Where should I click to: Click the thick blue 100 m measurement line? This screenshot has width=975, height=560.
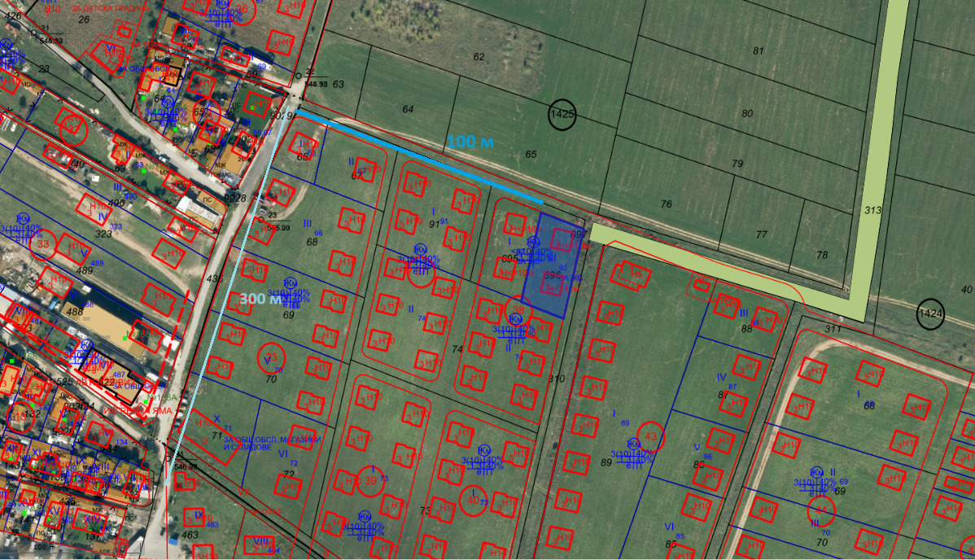[x=423, y=159]
